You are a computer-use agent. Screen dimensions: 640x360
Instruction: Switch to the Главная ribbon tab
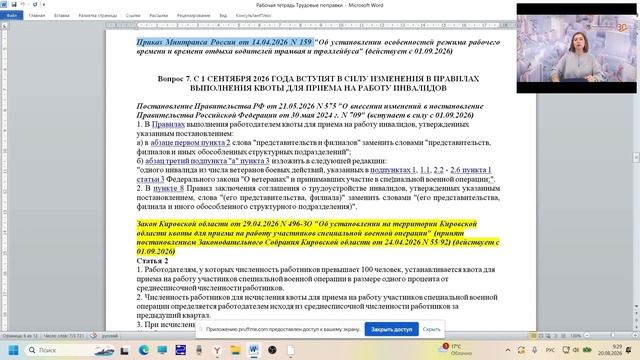coord(37,16)
